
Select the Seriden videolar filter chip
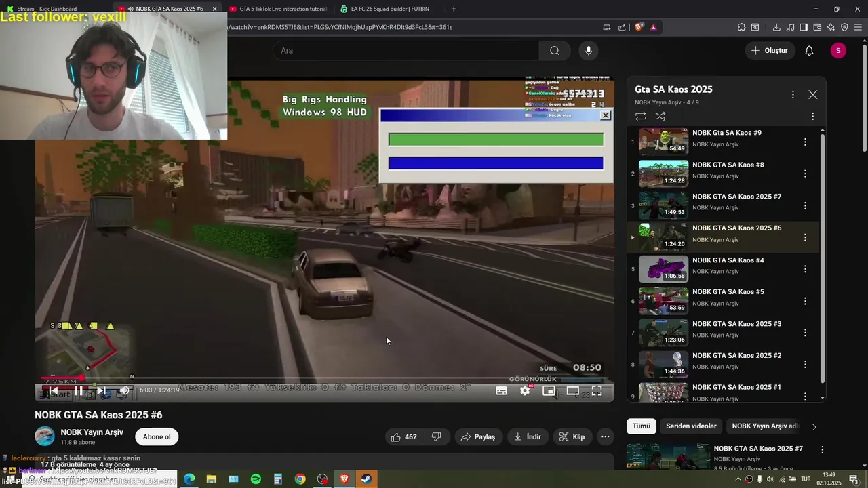point(691,426)
